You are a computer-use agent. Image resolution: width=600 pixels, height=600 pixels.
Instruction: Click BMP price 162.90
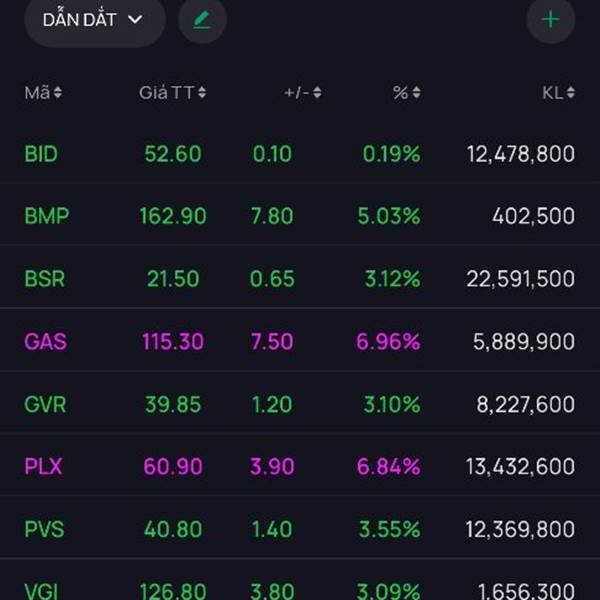coord(174,216)
